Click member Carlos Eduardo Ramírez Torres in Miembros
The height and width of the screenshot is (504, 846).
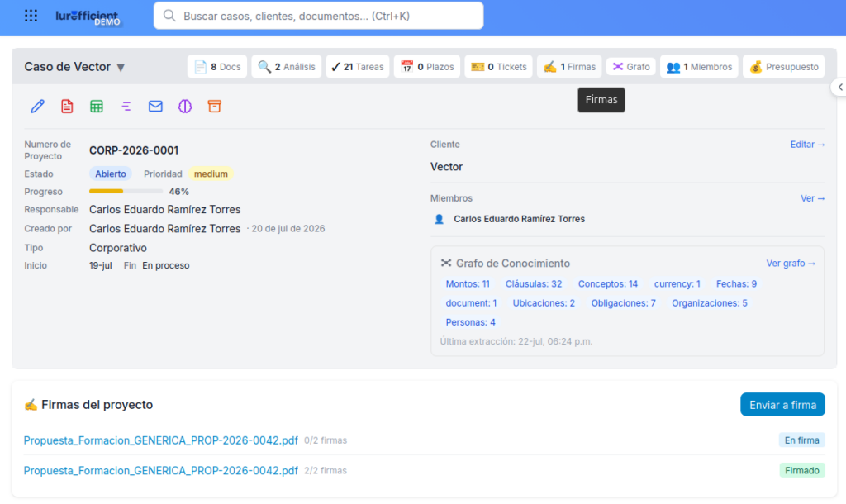click(519, 219)
